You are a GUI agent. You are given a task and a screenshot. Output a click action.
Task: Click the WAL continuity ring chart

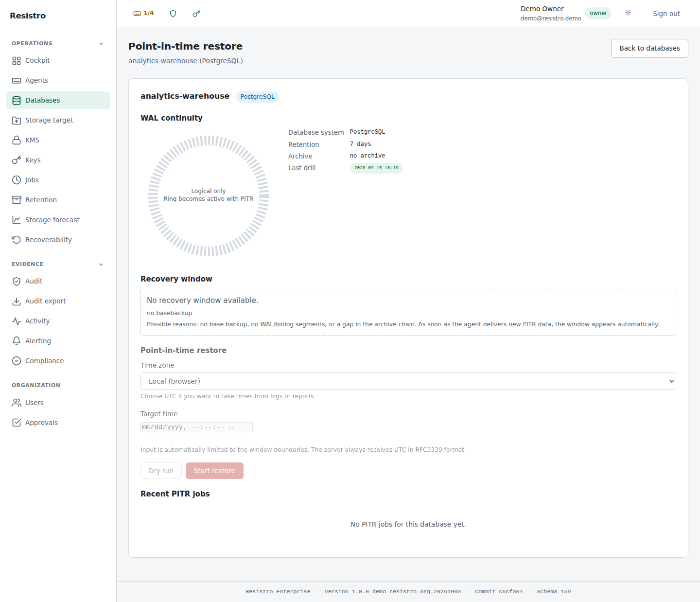209,196
